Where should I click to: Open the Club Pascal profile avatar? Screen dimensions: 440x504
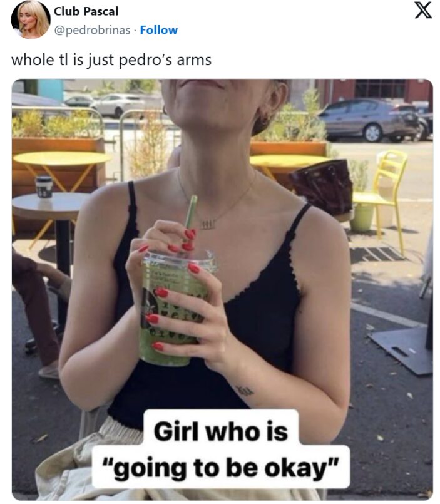31,19
